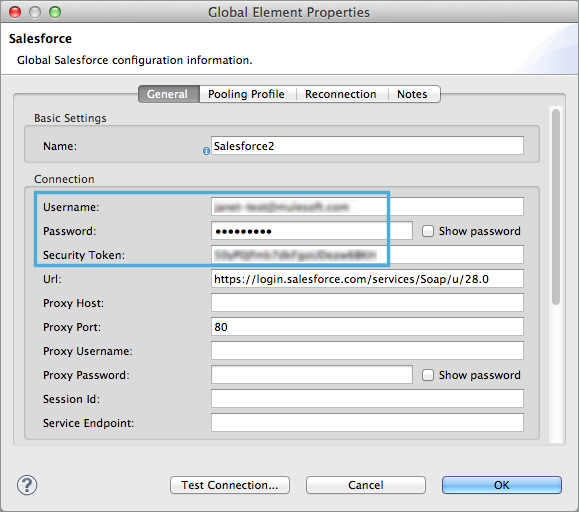Click the Name field containing Salesforce2
Screen dimensions: 579x512
(367, 146)
